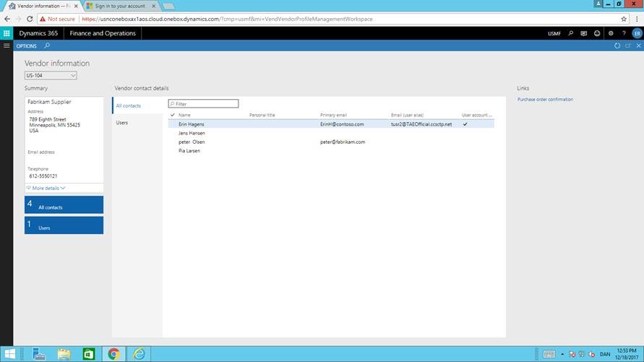
Task: Open the settings gear in top bar
Action: click(x=611, y=33)
